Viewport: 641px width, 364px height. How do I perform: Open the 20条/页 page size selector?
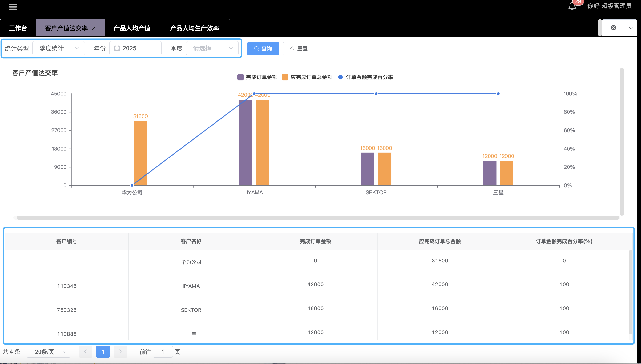click(x=48, y=351)
